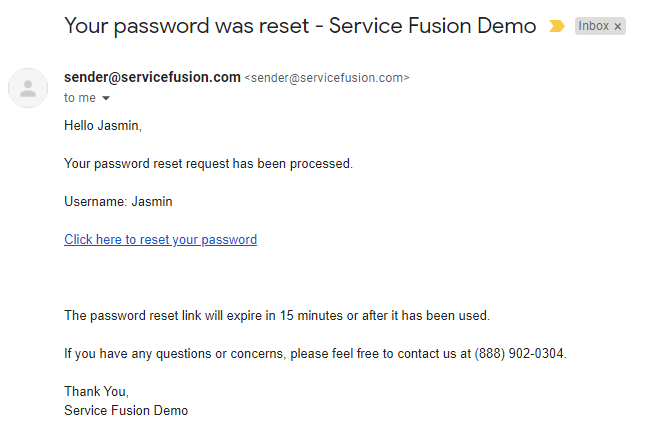Select the sender address in angle brackets
The image size is (657, 429).
[x=327, y=78]
